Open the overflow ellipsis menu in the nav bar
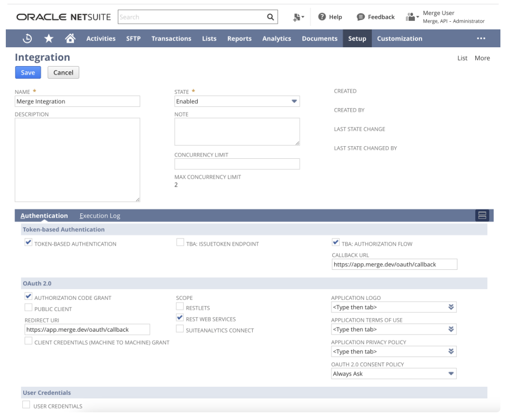Screen dimensions: 512x420 click(481, 39)
